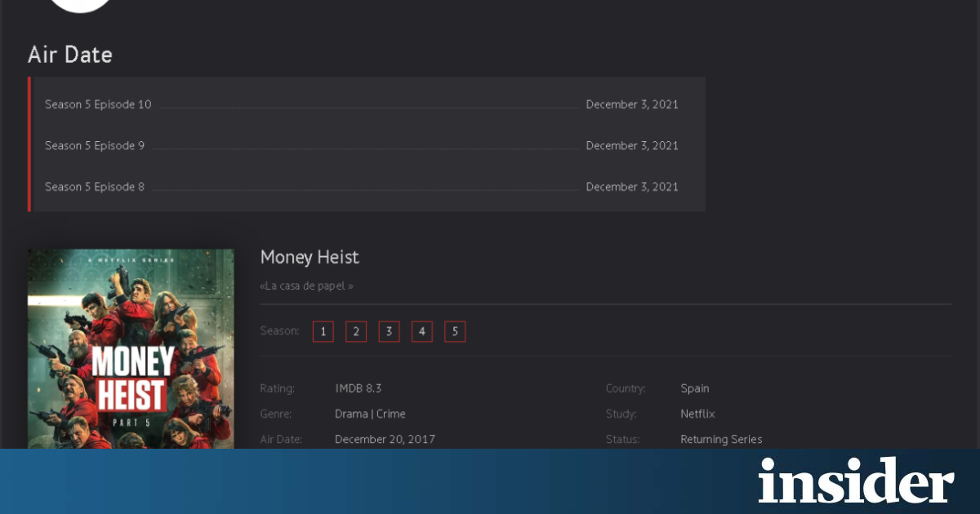Select season 2 button
This screenshot has height=514, width=980.
click(356, 331)
